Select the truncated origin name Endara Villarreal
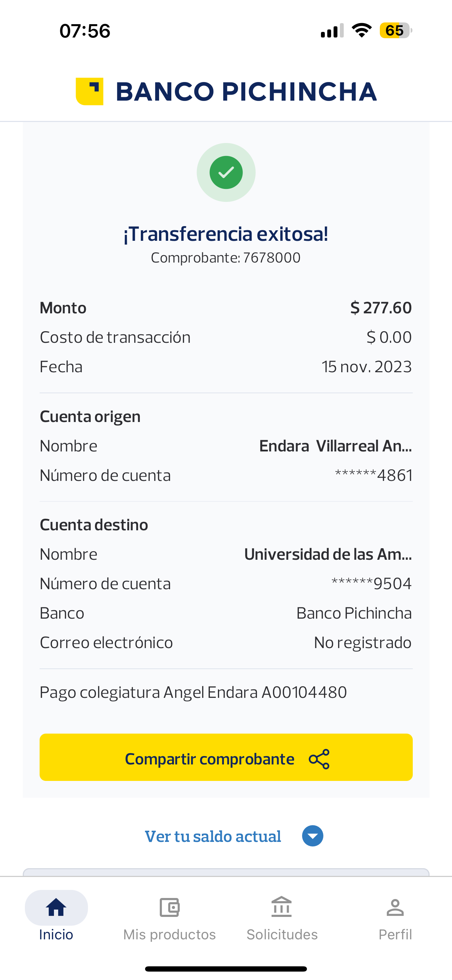This screenshot has height=980, width=452. point(335,446)
